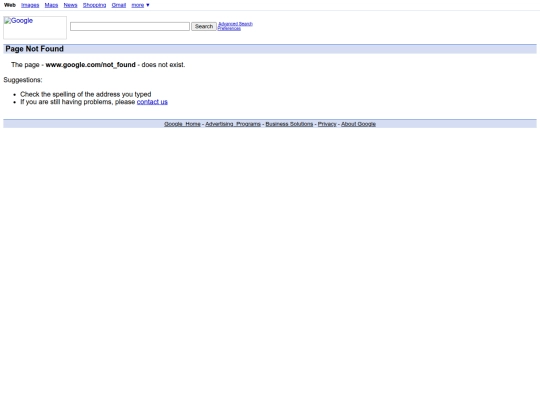View the Privacy footer link
This screenshot has height=405, width=540.
tap(327, 124)
